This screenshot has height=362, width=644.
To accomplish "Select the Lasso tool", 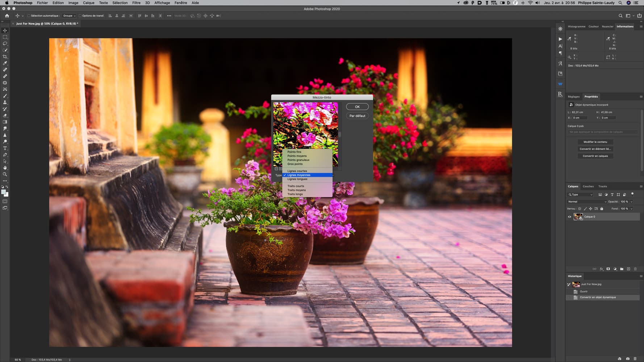I will click(5, 43).
